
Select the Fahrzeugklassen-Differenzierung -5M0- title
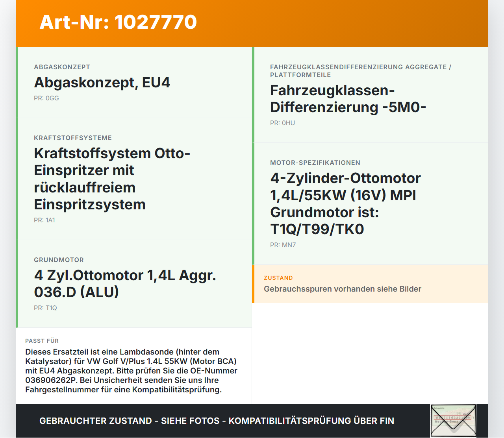[348, 99]
